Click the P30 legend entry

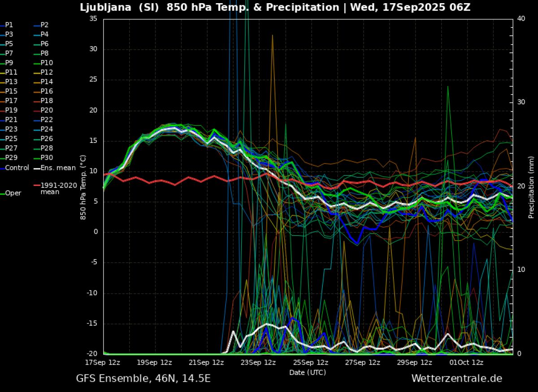(x=47, y=157)
